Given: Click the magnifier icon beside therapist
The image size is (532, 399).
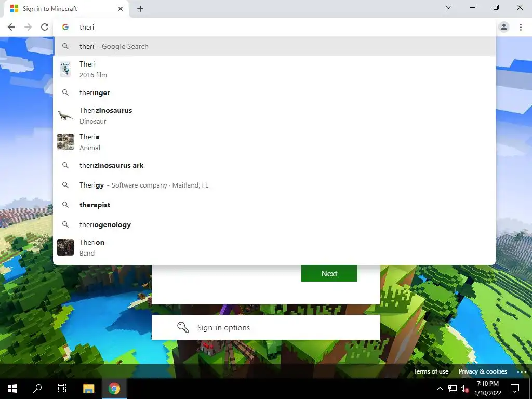Looking at the screenshot, I should tap(65, 205).
